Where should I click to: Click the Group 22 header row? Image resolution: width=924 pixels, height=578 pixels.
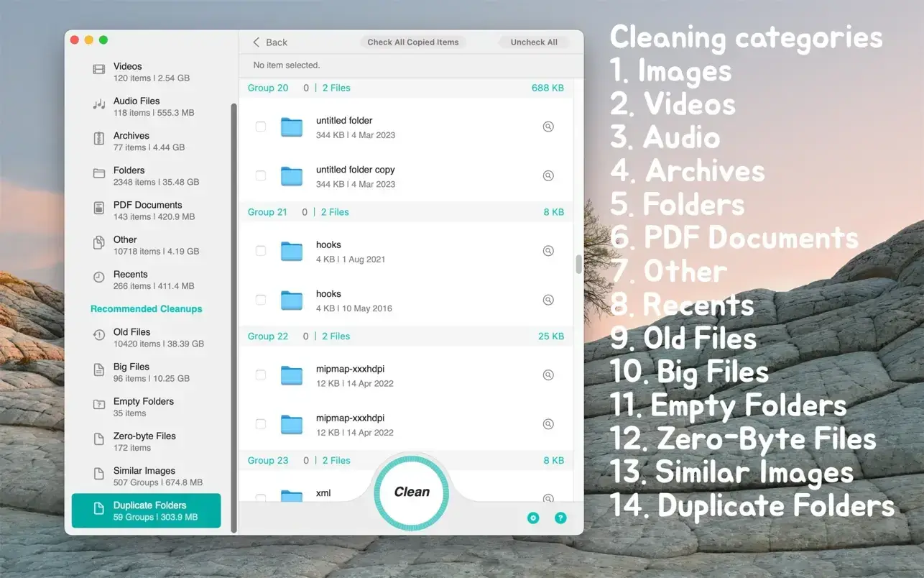click(405, 336)
